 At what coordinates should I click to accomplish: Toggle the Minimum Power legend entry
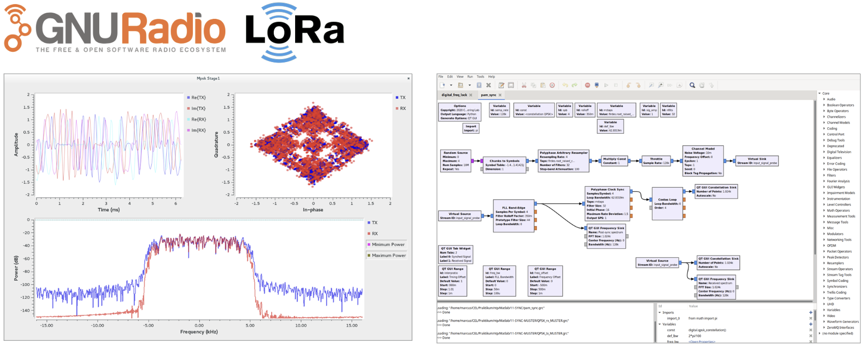(386, 245)
